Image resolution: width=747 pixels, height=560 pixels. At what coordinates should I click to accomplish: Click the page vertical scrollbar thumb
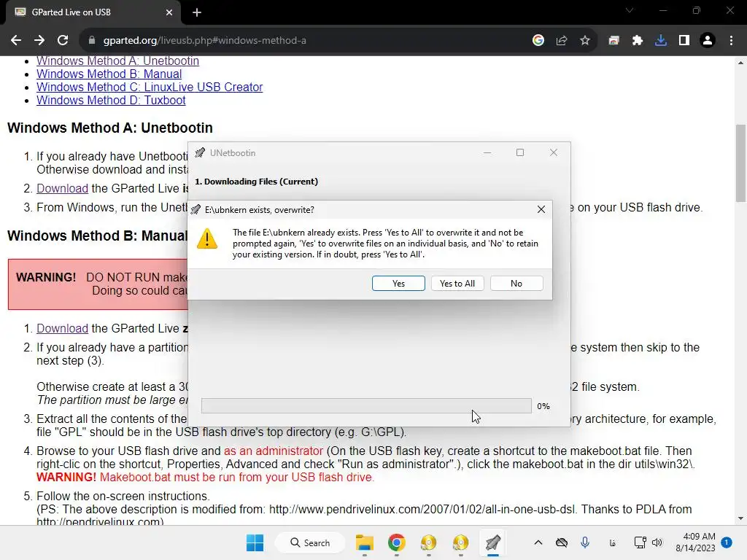tap(740, 163)
